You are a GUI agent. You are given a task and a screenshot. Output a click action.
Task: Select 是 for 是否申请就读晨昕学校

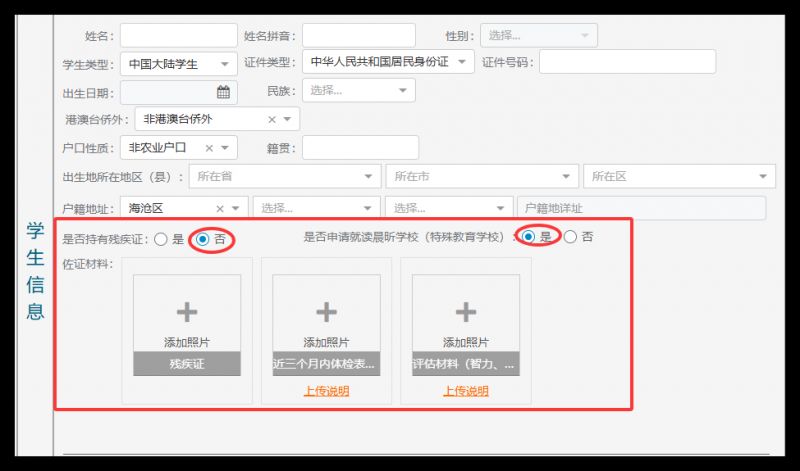(x=528, y=237)
